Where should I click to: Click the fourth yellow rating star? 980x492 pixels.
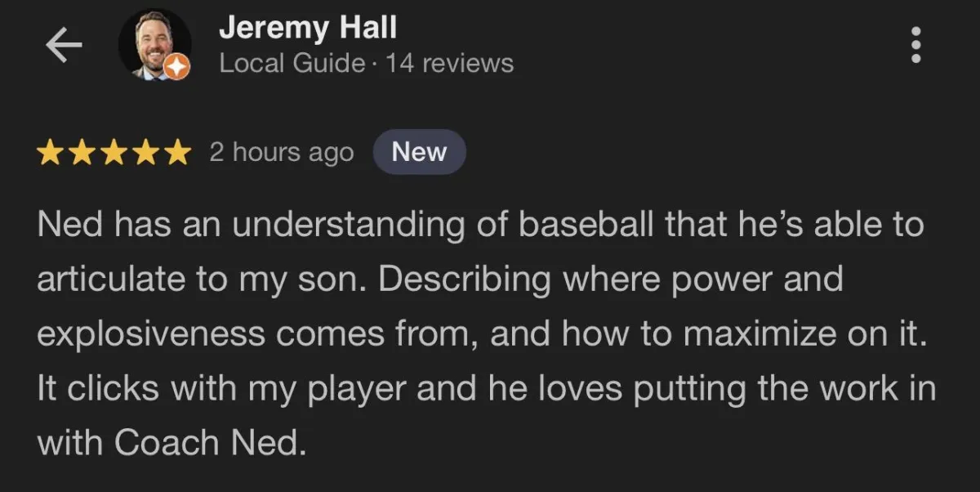tap(145, 153)
